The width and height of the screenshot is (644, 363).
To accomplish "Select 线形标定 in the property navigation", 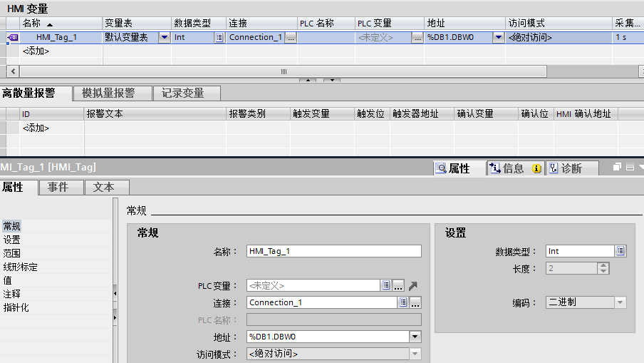I will tap(21, 267).
